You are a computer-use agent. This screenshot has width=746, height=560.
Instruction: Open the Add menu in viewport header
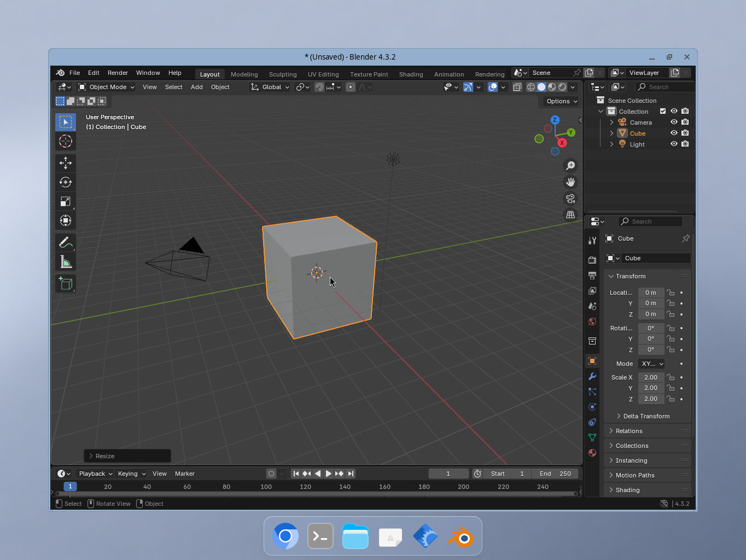click(x=197, y=87)
